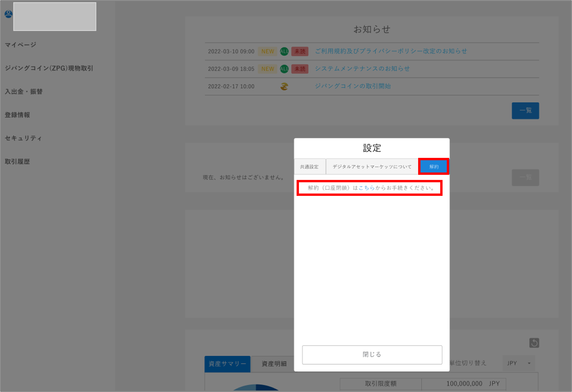Click the 取引限度額 table cell

[x=381, y=384]
